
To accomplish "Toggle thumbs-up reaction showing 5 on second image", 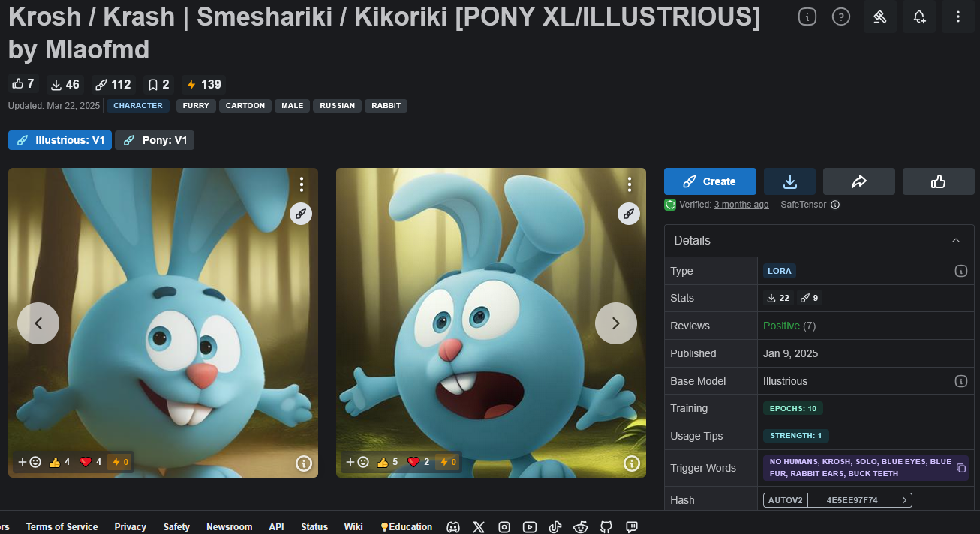I will pos(387,462).
